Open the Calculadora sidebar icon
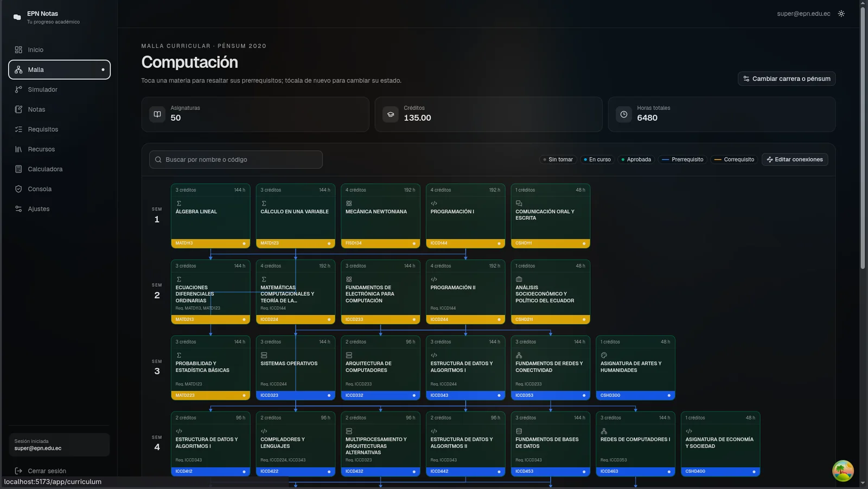Screen dimensions: 868x489 [x=18, y=169]
